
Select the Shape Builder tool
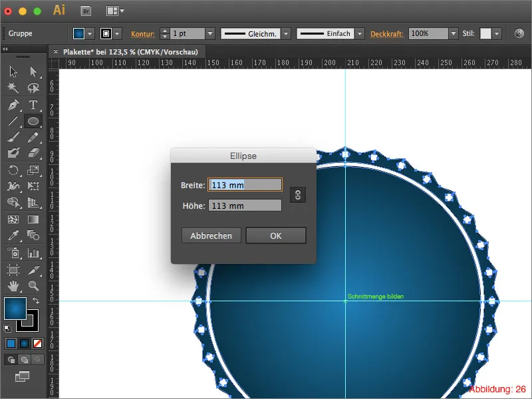pyautogui.click(x=13, y=202)
